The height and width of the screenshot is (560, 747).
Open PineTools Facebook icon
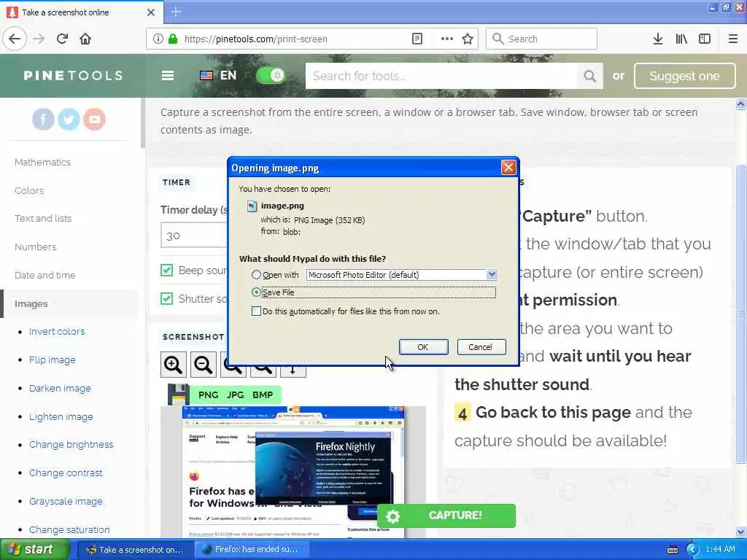[x=43, y=119]
